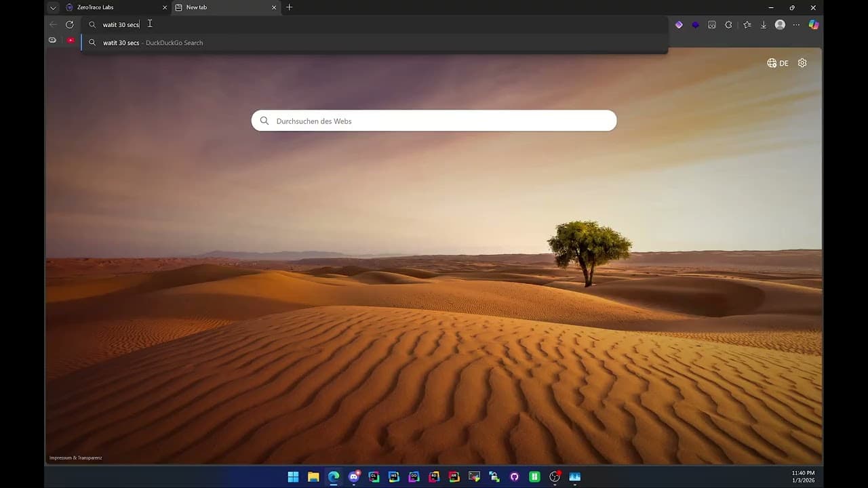Click the user profile avatar icon
This screenshot has width=868, height=488.
780,24
